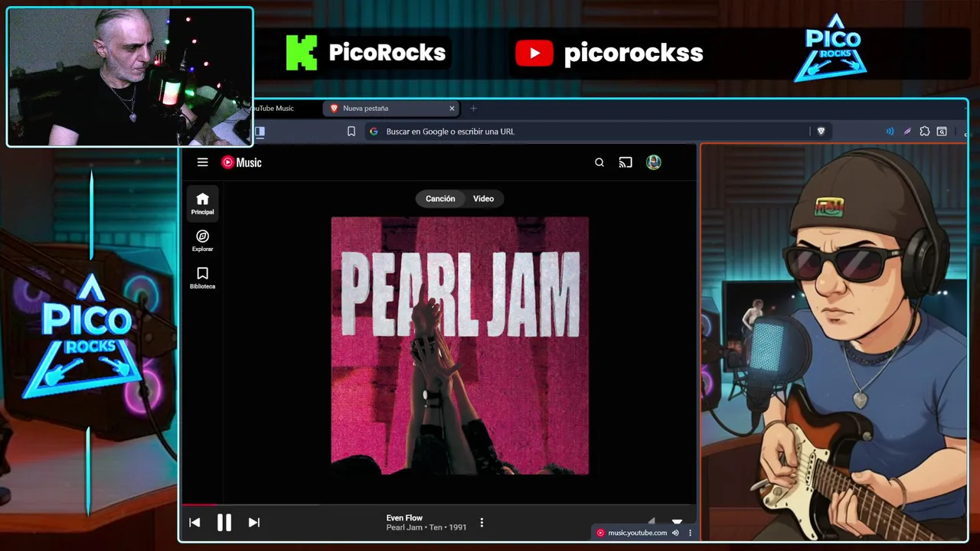Switch to the Video view
The width and height of the screenshot is (980, 551).
pyautogui.click(x=483, y=198)
